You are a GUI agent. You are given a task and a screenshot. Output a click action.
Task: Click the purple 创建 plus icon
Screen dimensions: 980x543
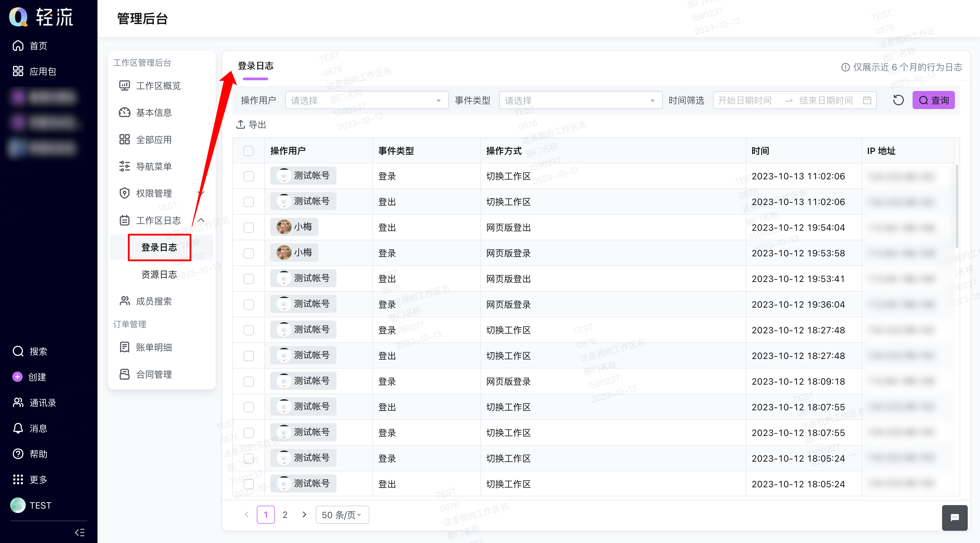click(x=17, y=377)
